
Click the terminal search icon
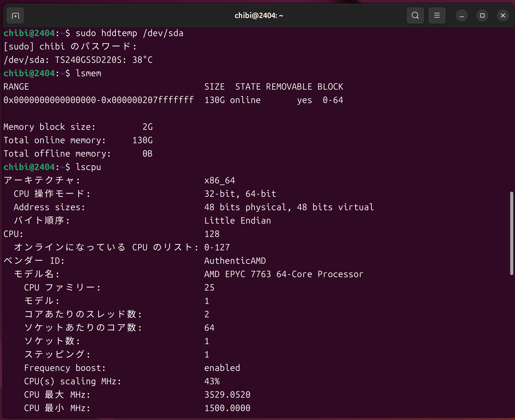click(x=415, y=15)
